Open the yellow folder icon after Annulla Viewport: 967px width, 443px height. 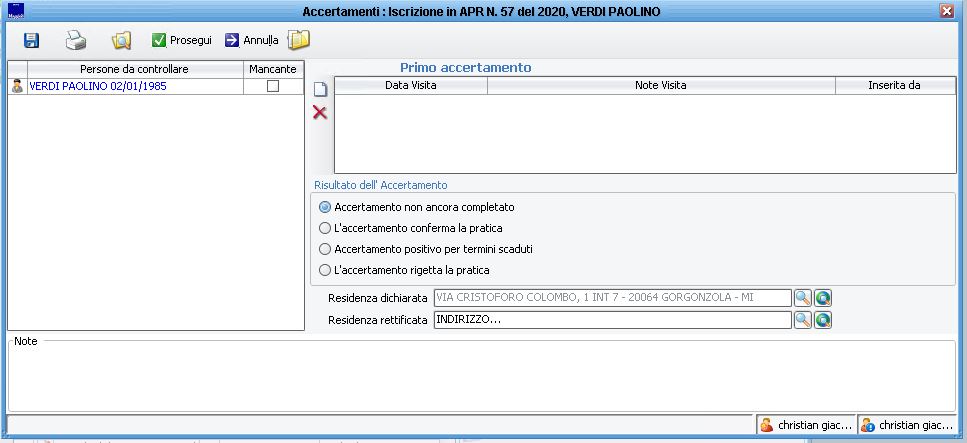tap(299, 40)
